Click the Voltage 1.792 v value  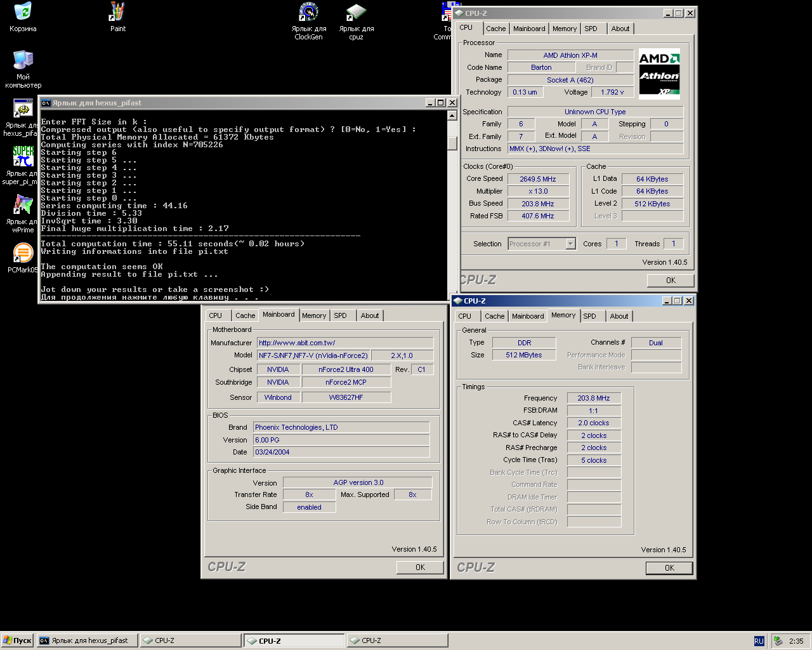pyautogui.click(x=612, y=92)
